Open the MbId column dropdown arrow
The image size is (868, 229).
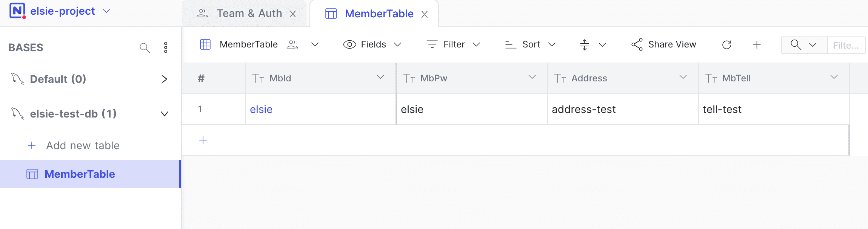pos(380,77)
